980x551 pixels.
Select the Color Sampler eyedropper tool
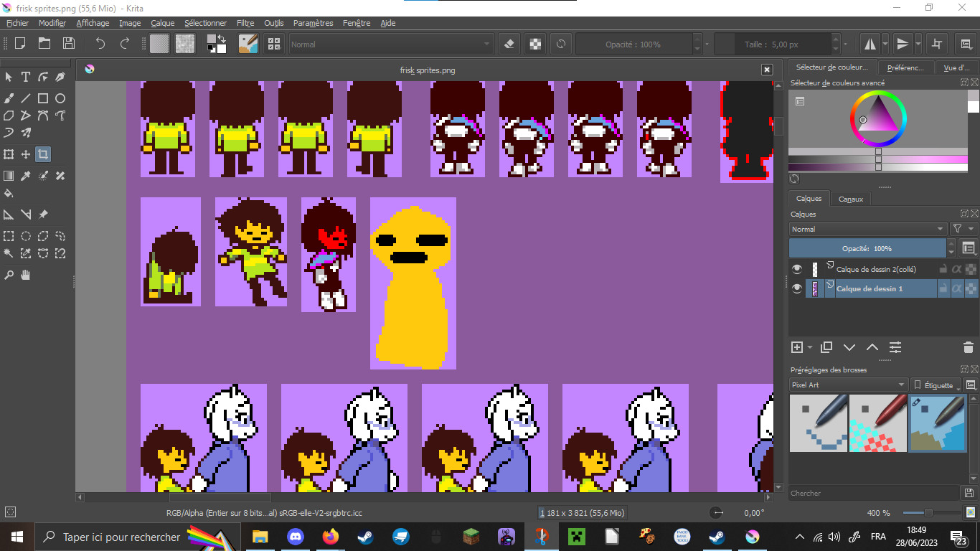point(26,176)
